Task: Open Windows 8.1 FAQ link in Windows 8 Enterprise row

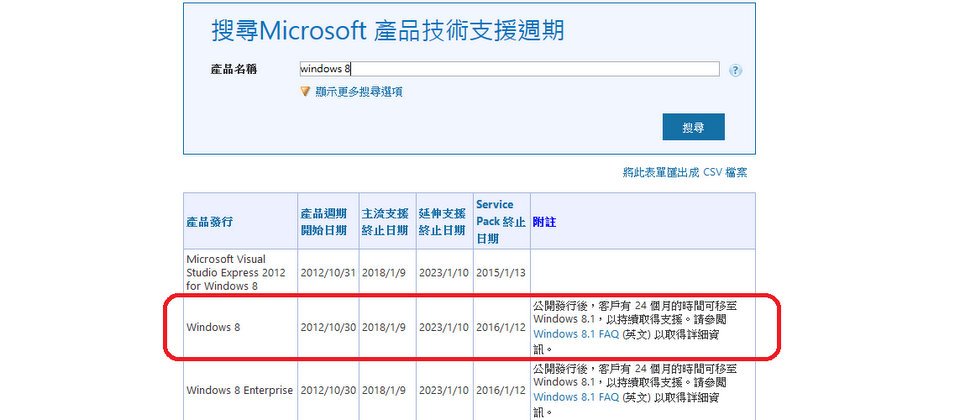Action: [576, 397]
